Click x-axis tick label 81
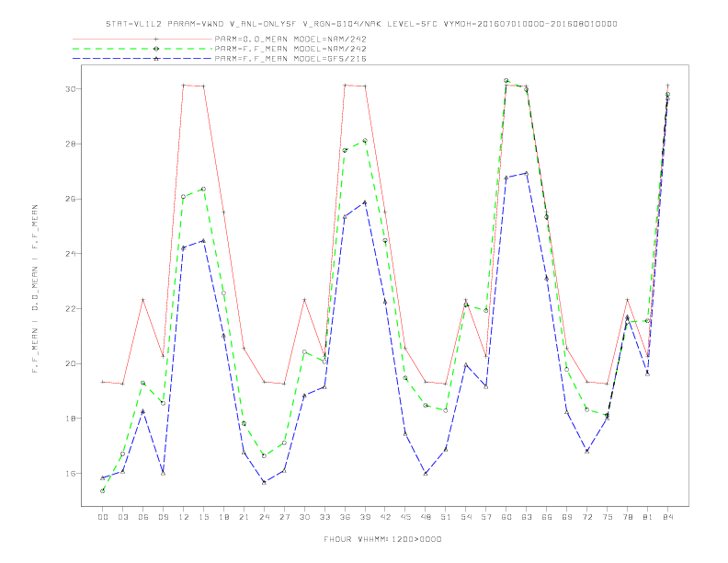Viewport: 728px width, 563px height. click(x=648, y=517)
